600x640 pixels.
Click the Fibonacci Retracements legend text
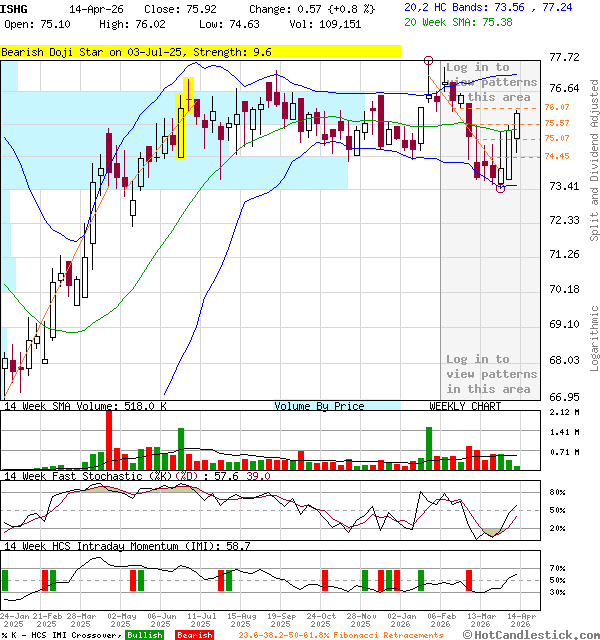[341, 635]
